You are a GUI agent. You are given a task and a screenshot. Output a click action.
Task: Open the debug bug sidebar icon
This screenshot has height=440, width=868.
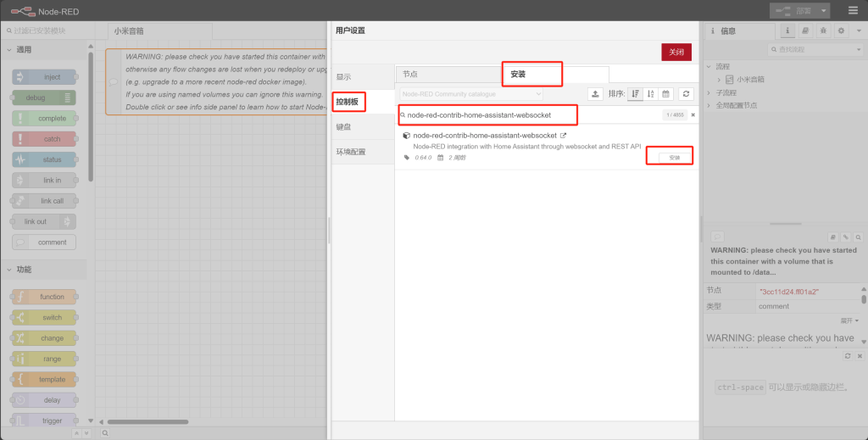823,31
